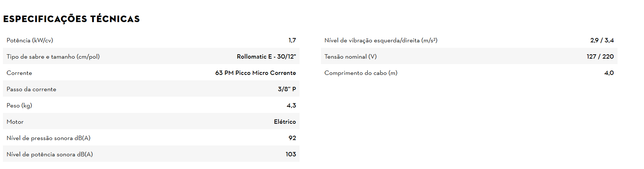
Task: Select the 2,9 / 3,4 vibration value
Action: pos(602,40)
